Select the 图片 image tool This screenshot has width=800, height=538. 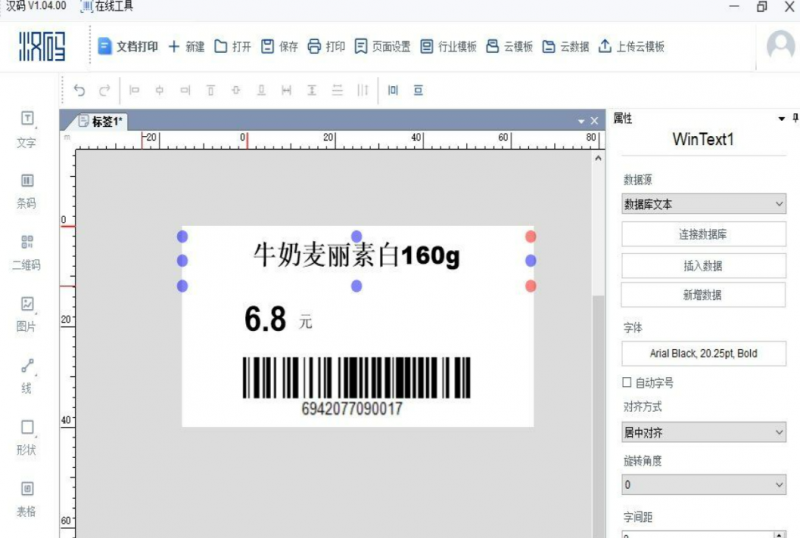pyautogui.click(x=27, y=314)
